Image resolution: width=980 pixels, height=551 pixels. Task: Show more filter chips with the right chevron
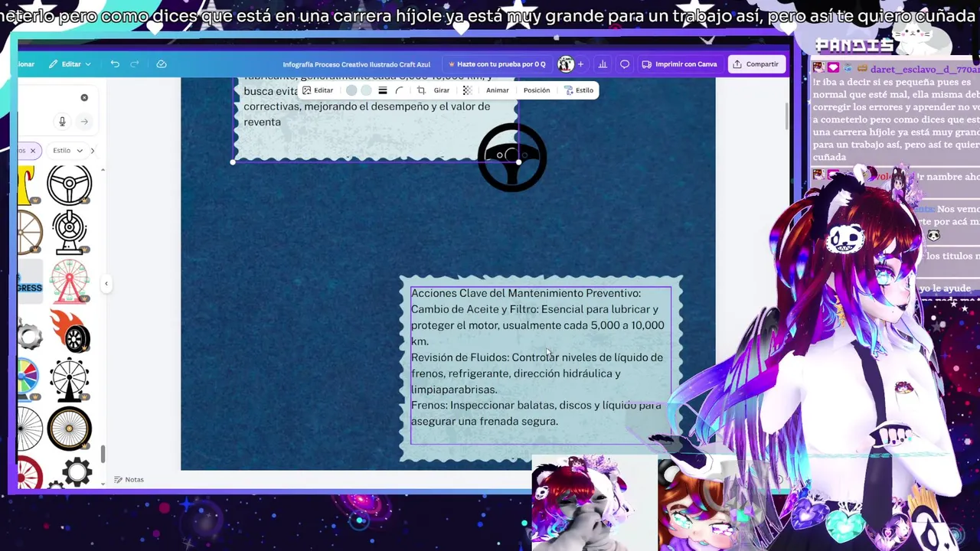pos(93,151)
